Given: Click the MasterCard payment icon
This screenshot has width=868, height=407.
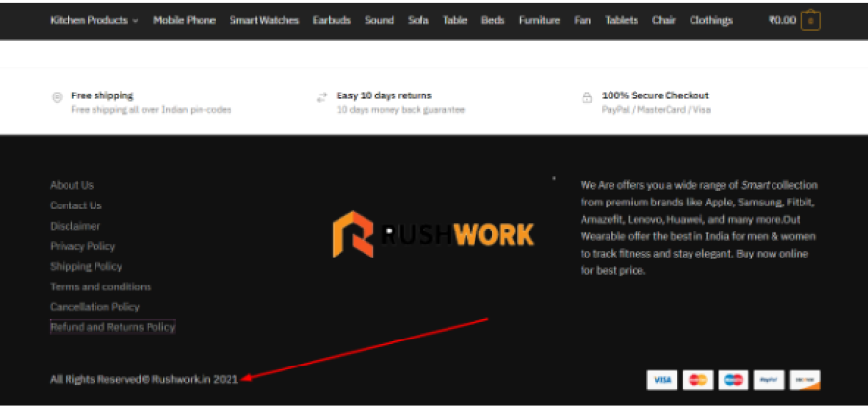Looking at the screenshot, I should coord(697,380).
